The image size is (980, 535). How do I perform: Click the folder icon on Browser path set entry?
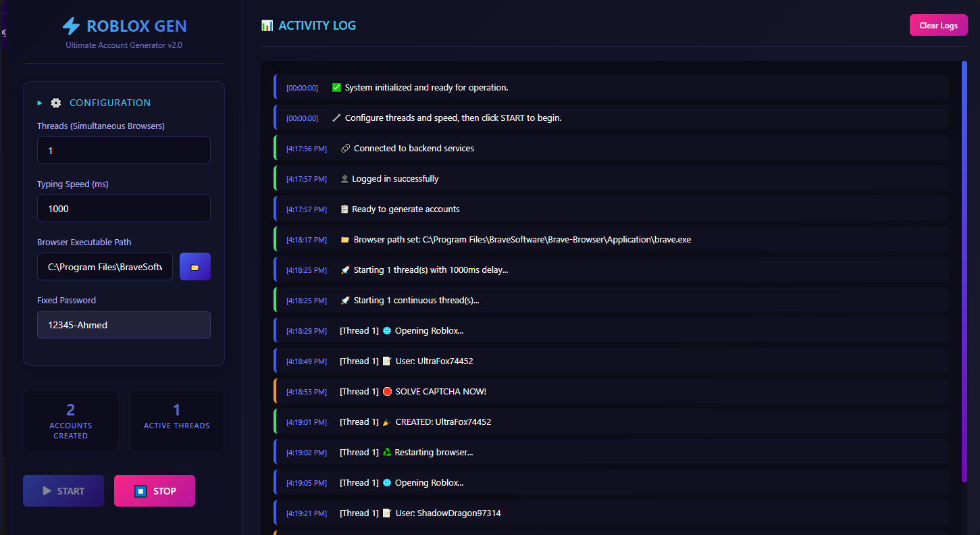click(x=345, y=240)
